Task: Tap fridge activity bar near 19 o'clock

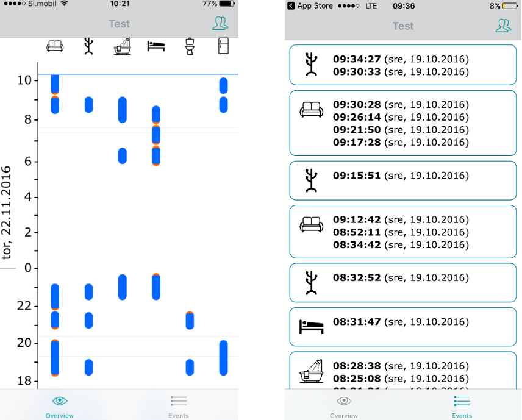Action: 223,358
